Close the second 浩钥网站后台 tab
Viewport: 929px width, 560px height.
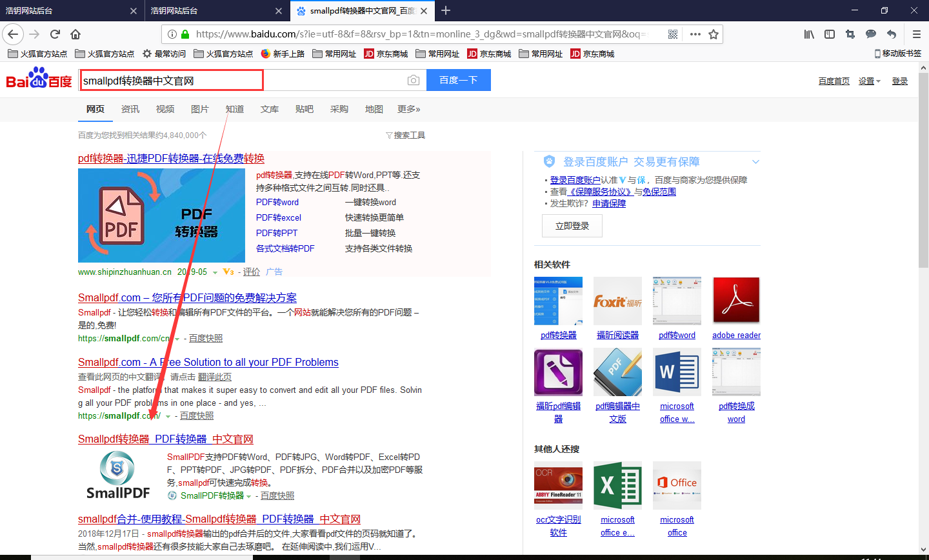pyautogui.click(x=279, y=11)
